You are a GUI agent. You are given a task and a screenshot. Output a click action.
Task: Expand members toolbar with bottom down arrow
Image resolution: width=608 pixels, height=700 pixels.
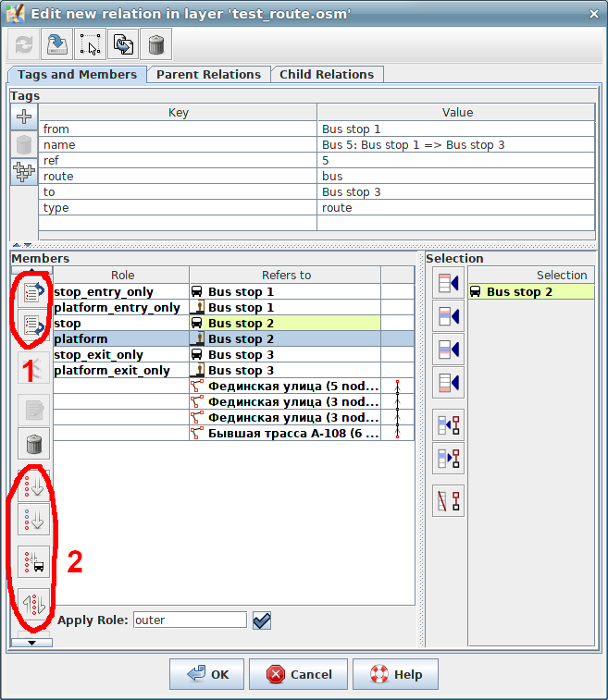point(31,642)
